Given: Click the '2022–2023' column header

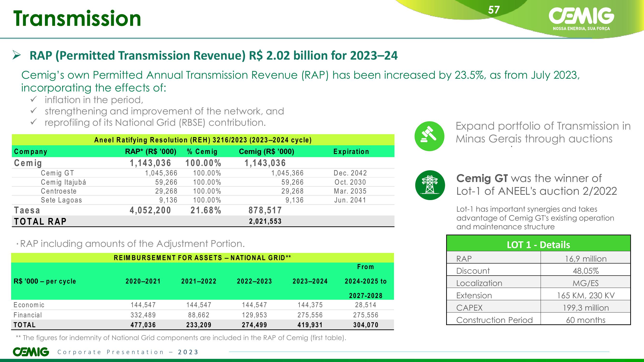Looking at the screenshot, I should [254, 281].
